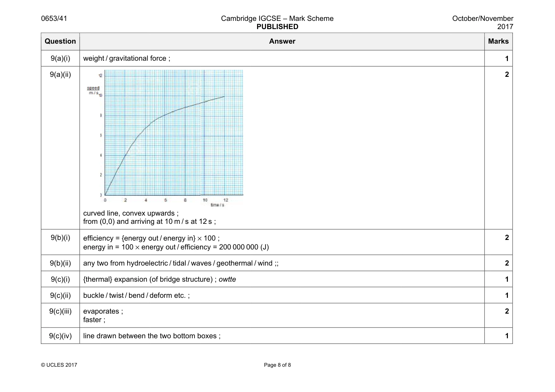Click the word PUBLISHED in the header
Screen dimensions: 555x392
coord(277,27)
